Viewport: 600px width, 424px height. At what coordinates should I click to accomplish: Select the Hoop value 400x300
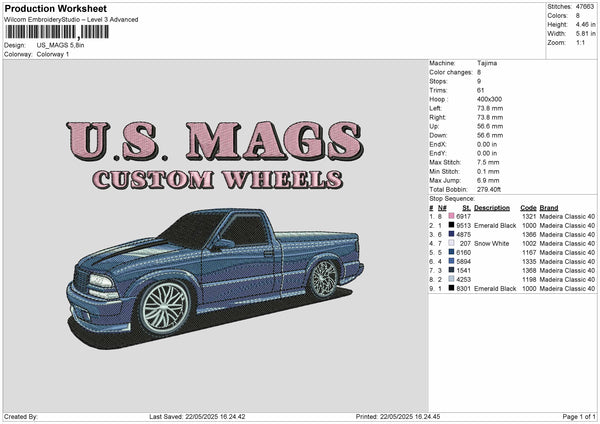click(x=489, y=99)
